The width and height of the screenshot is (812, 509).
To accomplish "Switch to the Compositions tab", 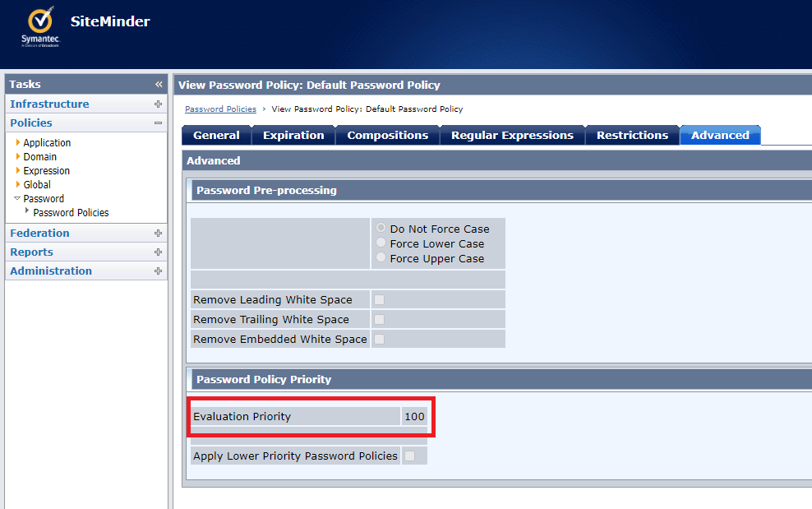I will point(388,136).
